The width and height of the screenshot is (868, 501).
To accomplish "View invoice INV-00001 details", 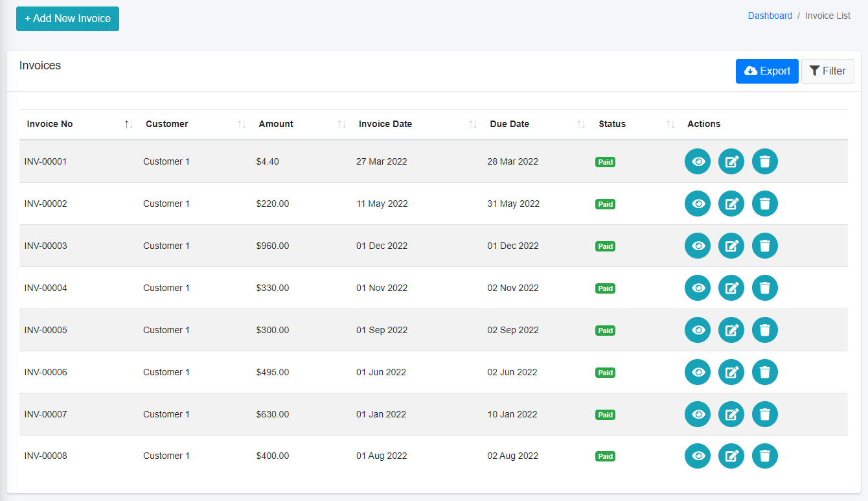I will 698,161.
